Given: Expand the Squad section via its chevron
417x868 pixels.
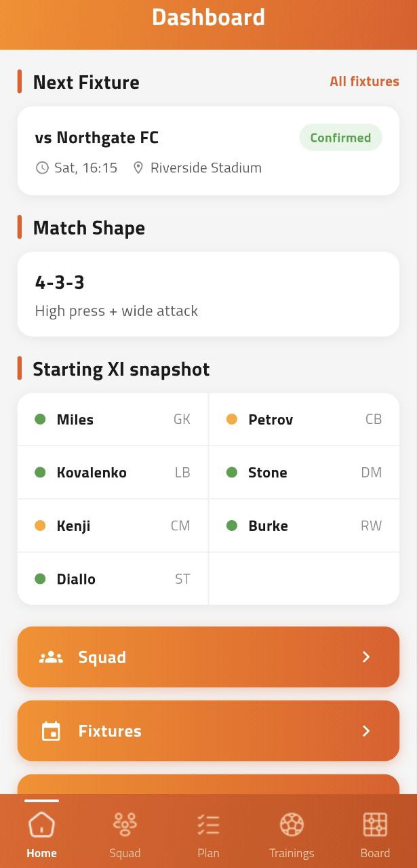Looking at the screenshot, I should tap(365, 656).
